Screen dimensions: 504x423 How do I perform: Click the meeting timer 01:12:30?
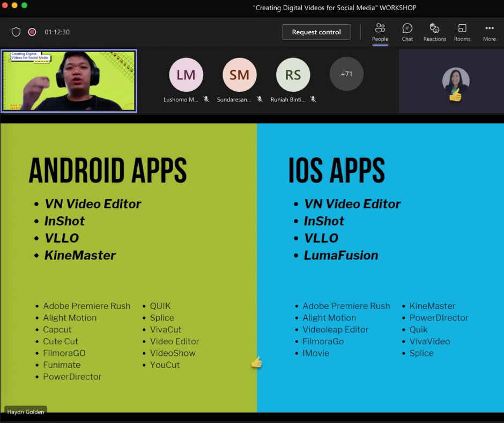tap(57, 32)
